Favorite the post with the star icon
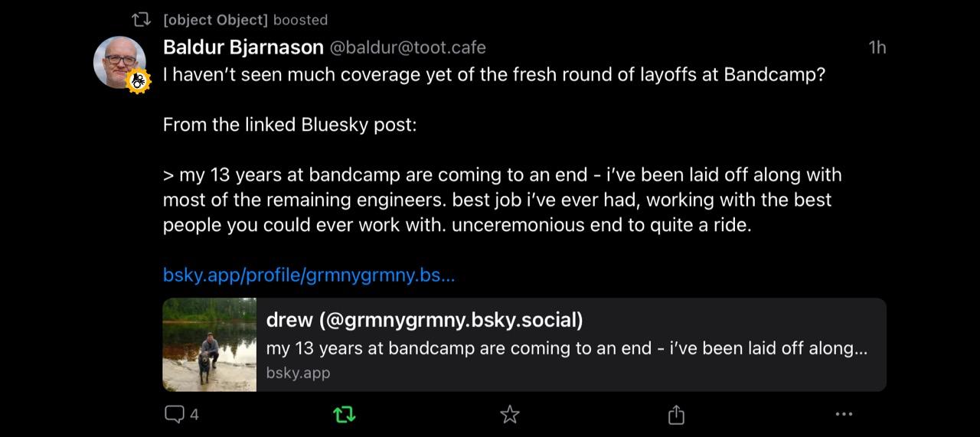The width and height of the screenshot is (980, 437). [510, 415]
